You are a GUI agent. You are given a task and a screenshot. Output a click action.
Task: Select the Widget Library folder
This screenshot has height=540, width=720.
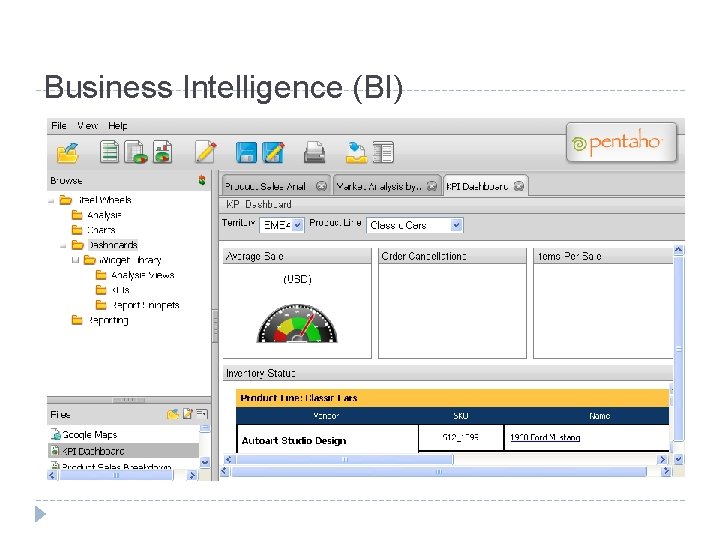point(130,260)
